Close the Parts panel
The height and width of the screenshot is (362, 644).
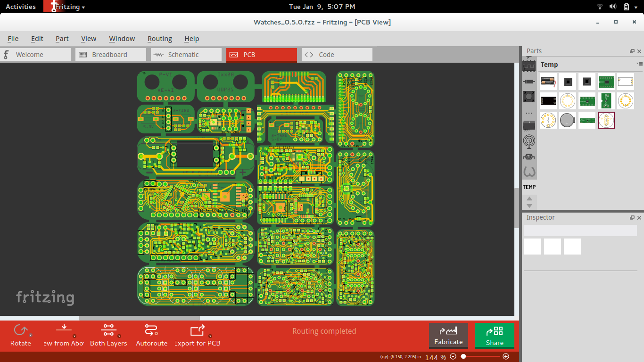[x=639, y=51]
